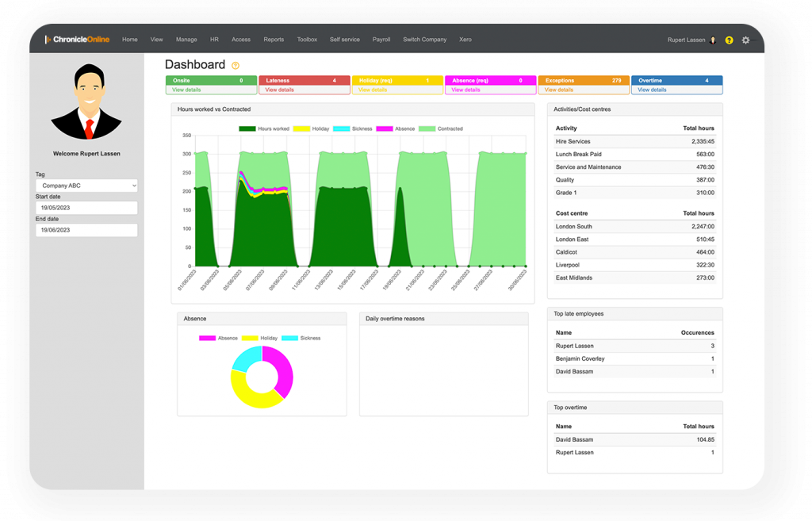Viewport: 812px width, 521px height.
Task: Open the settings gear icon
Action: [x=745, y=40]
